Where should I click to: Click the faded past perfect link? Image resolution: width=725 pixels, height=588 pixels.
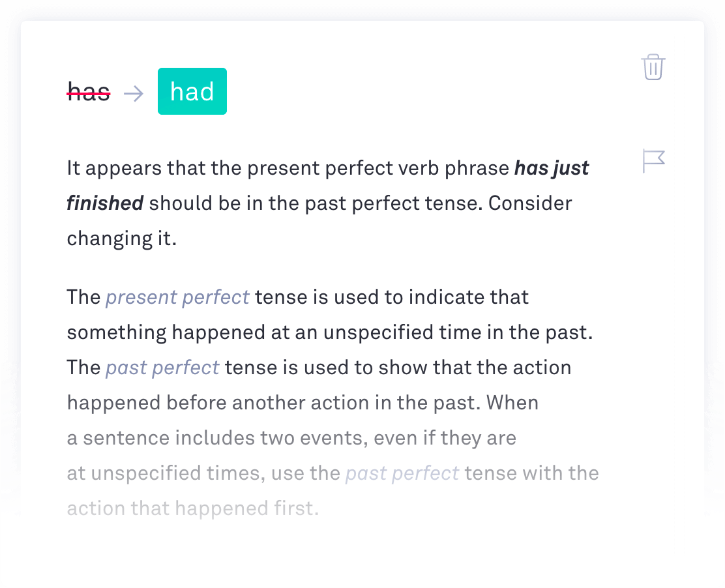[402, 473]
